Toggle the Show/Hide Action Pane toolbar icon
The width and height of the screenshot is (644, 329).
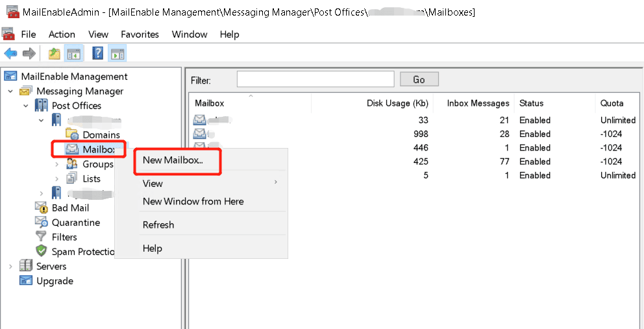[117, 54]
